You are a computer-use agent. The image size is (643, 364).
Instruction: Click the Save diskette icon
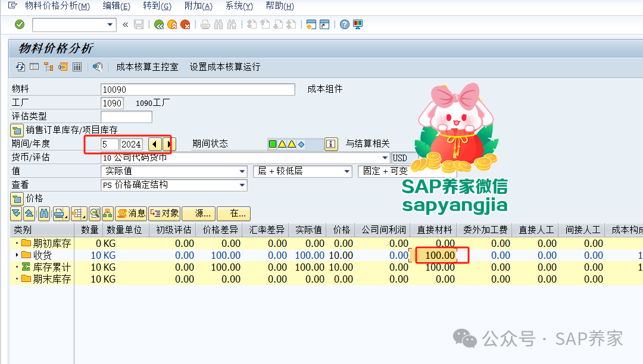tap(139, 24)
